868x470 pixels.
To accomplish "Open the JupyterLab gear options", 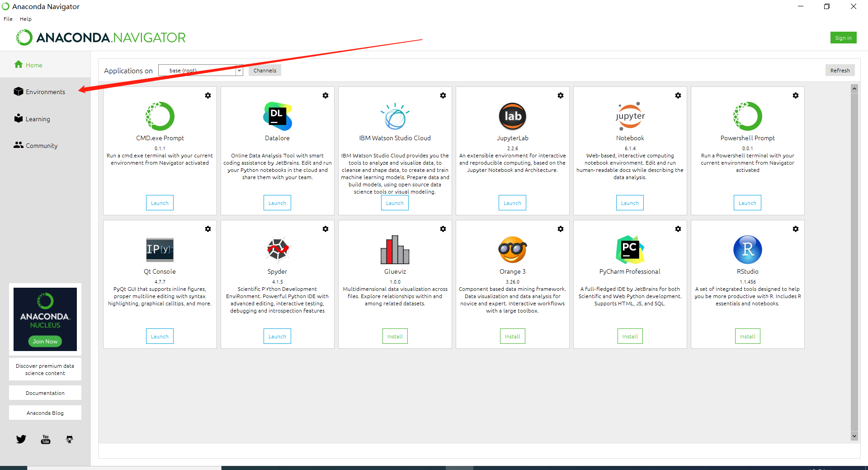I will pos(561,95).
